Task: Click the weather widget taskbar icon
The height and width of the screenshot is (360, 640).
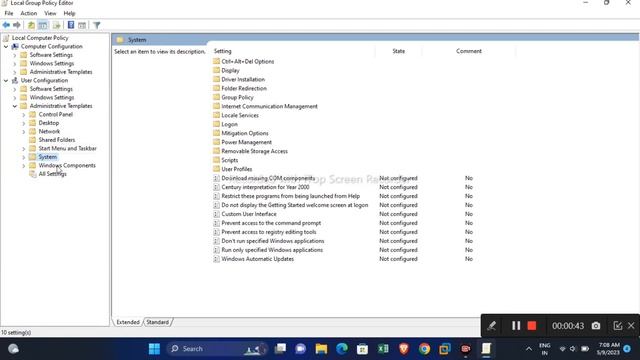Action: (13, 349)
